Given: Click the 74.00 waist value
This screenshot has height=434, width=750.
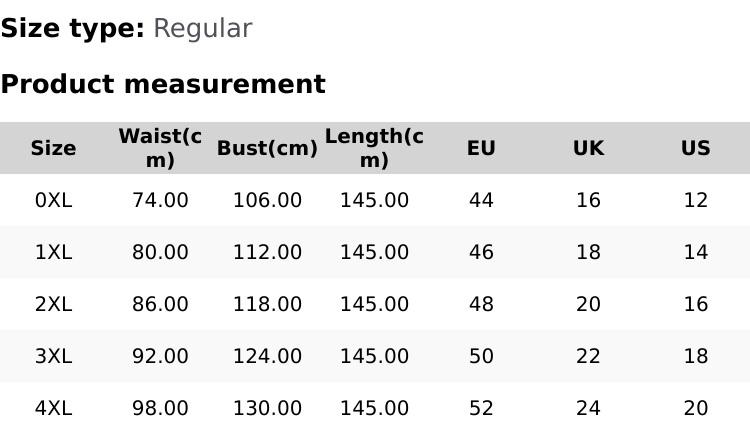Looking at the screenshot, I should point(160,200).
